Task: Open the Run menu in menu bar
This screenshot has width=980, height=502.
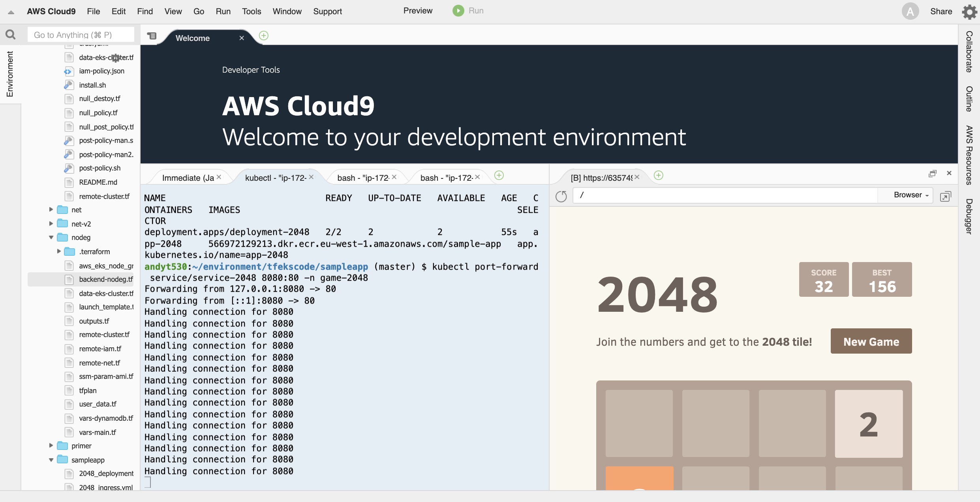Action: click(223, 11)
